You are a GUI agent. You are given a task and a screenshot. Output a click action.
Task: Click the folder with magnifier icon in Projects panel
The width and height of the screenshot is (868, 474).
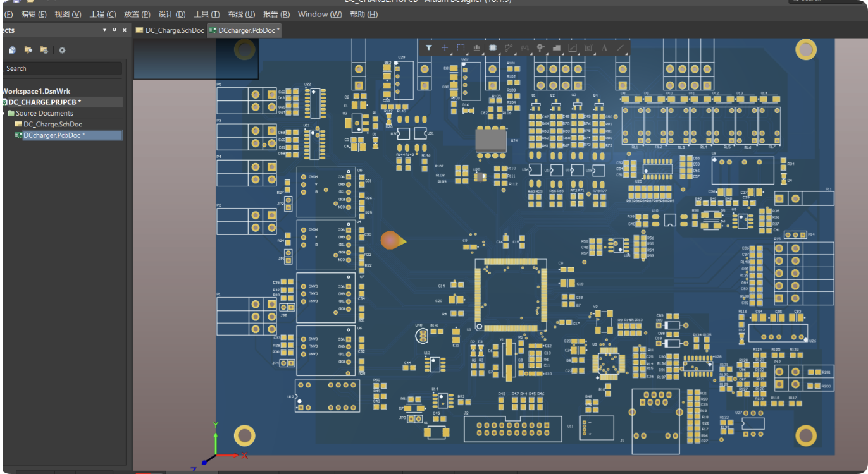click(28, 50)
